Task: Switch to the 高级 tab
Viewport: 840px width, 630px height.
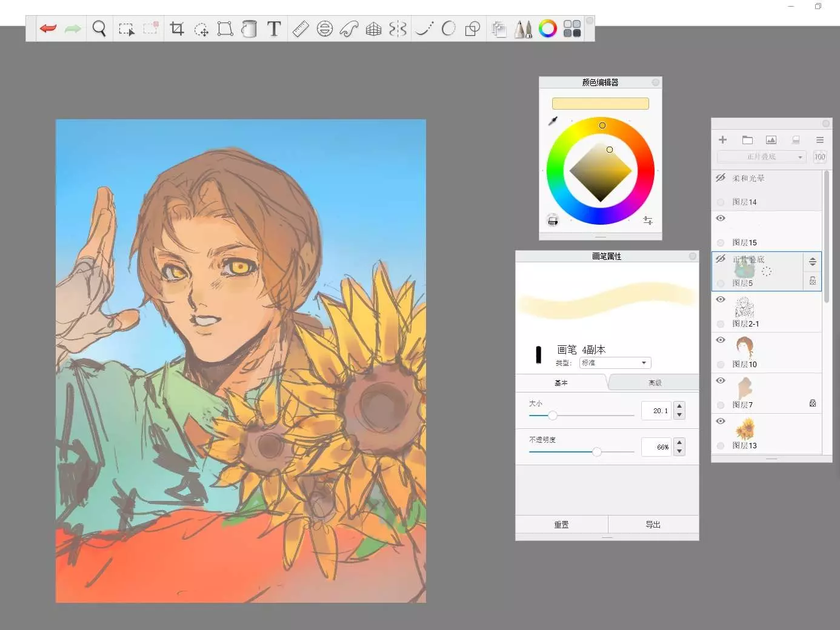Action: pos(655,383)
